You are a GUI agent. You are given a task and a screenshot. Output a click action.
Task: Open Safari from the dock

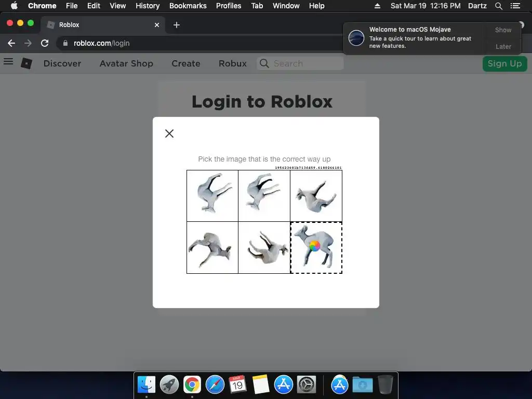point(215,385)
